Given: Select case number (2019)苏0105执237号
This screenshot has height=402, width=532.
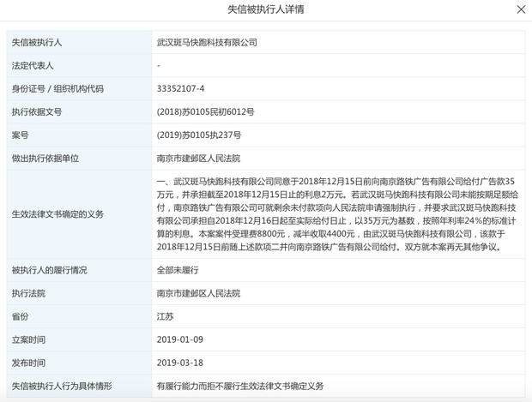Looking at the screenshot, I should click(199, 135).
